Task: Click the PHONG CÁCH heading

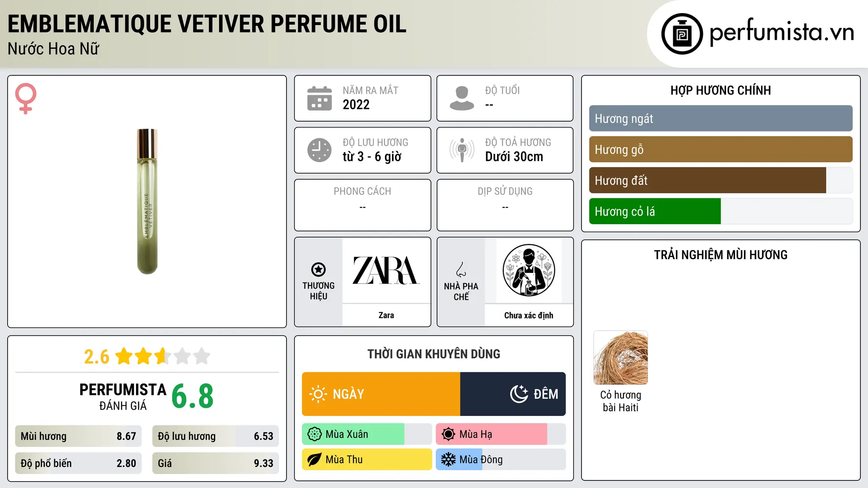Action: (362, 191)
